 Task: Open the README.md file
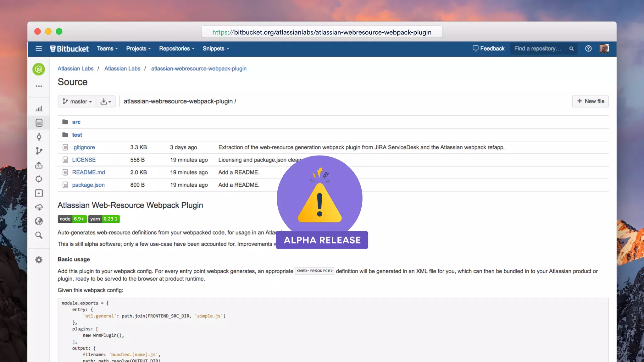click(89, 173)
